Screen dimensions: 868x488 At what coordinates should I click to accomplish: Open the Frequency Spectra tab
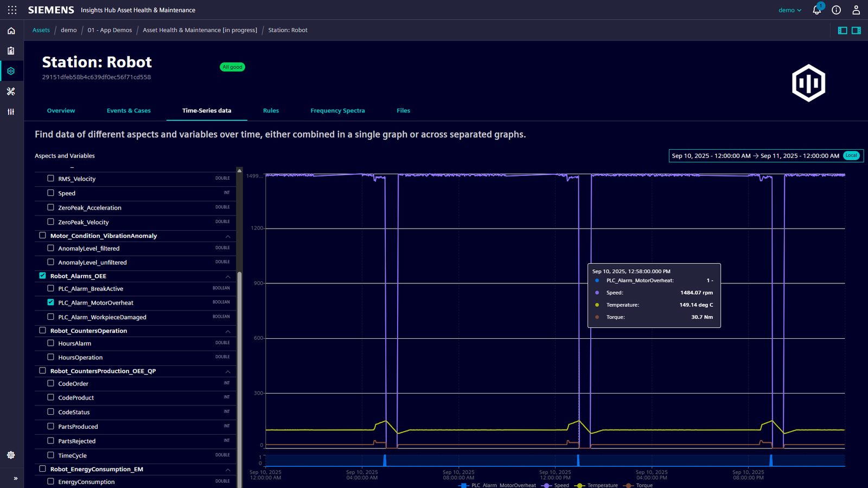click(x=337, y=111)
